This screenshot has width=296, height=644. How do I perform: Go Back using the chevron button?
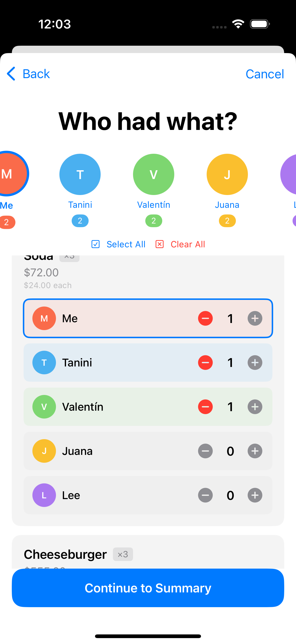[28, 74]
